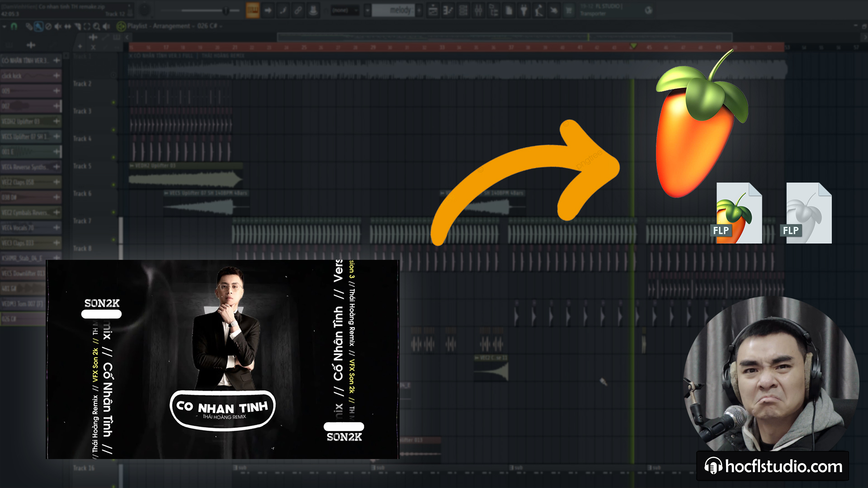Select VEDH2 Uplifter 03 in the picker list
This screenshot has height=488, width=868.
(x=31, y=121)
